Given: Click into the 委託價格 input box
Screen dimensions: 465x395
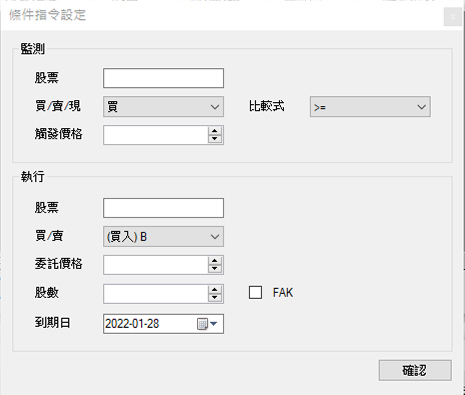Looking at the screenshot, I should coord(156,265).
